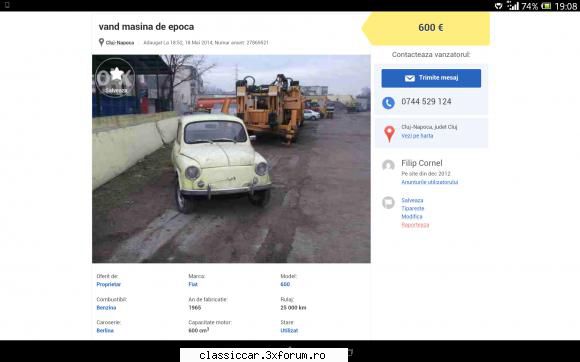Open Fiat brand link

click(193, 284)
